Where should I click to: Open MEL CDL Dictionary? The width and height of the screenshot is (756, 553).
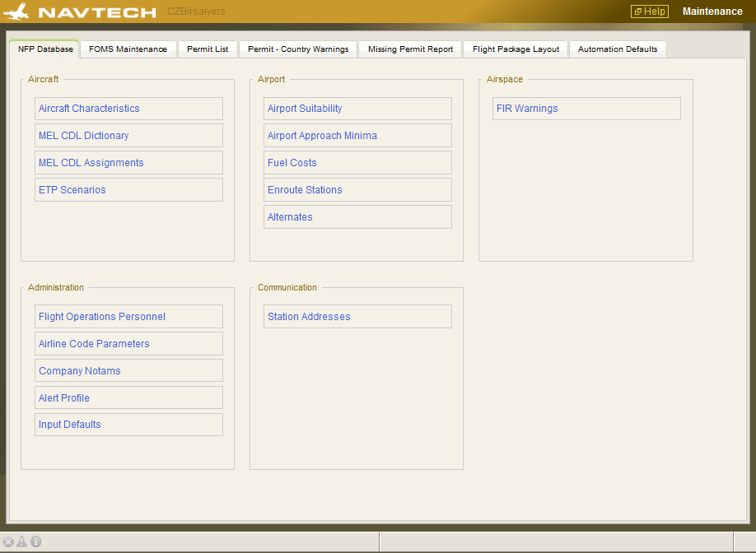tap(128, 135)
